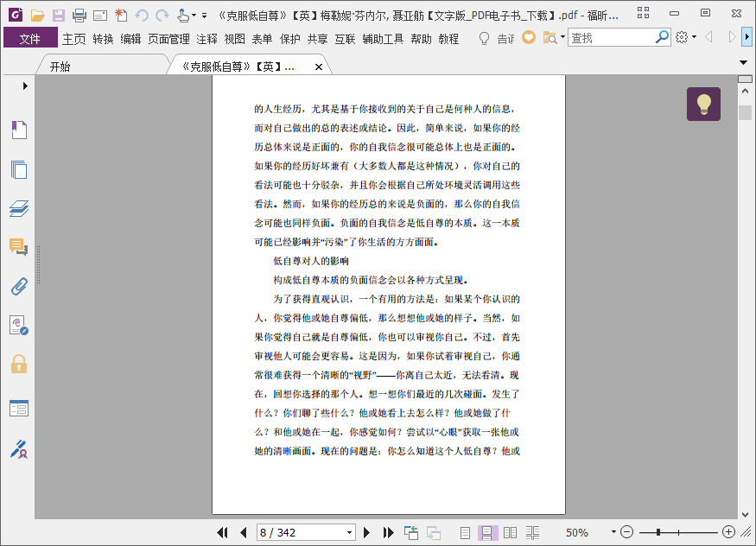Open the settings gear dropdown arrow
The height and width of the screenshot is (546, 756).
694,37
